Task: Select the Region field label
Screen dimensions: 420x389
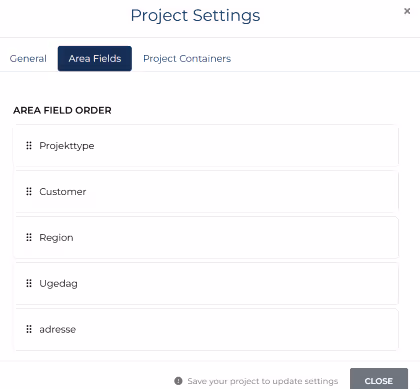Action: click(x=56, y=238)
